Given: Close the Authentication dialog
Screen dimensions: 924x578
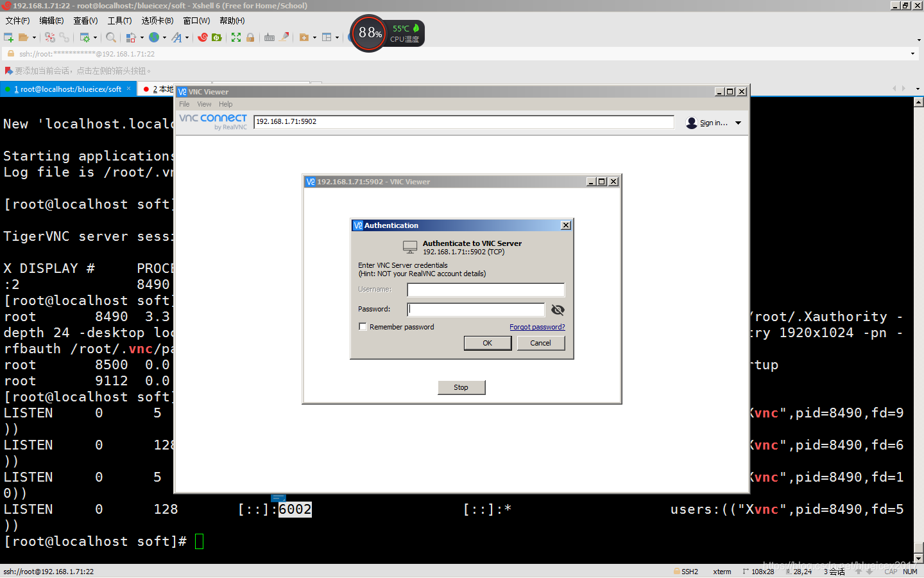Looking at the screenshot, I should (566, 225).
